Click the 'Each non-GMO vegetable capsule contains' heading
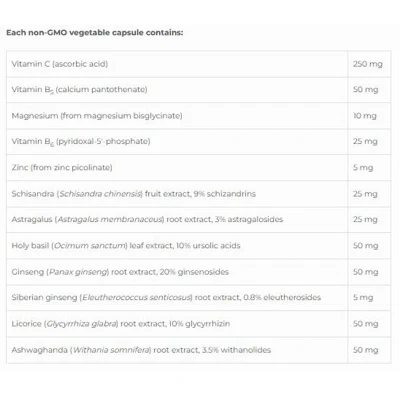 (x=95, y=33)
